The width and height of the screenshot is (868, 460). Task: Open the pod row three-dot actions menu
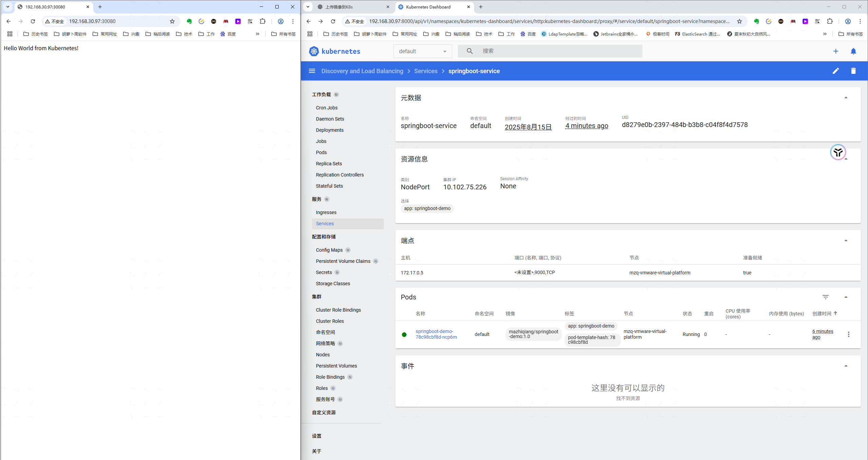click(x=848, y=334)
